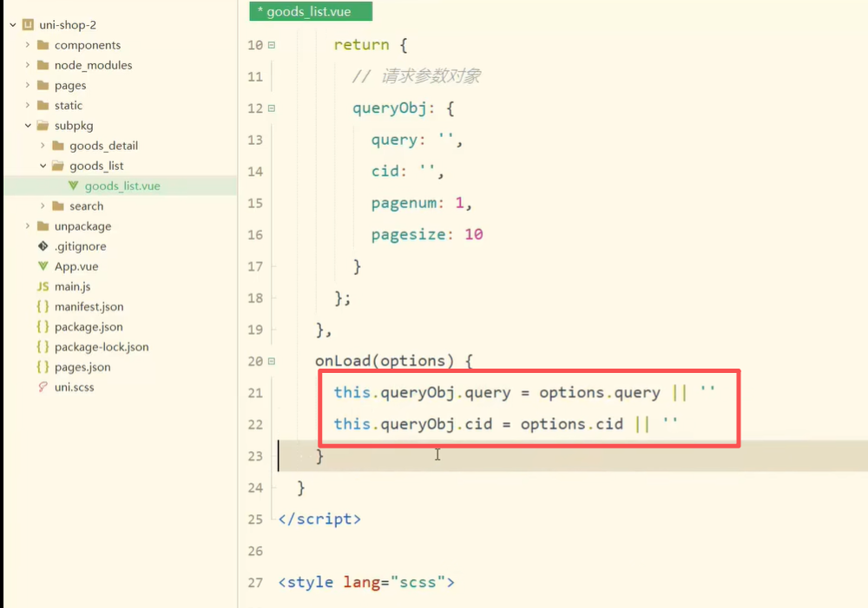Click the braces icon beside package.json

(x=43, y=326)
